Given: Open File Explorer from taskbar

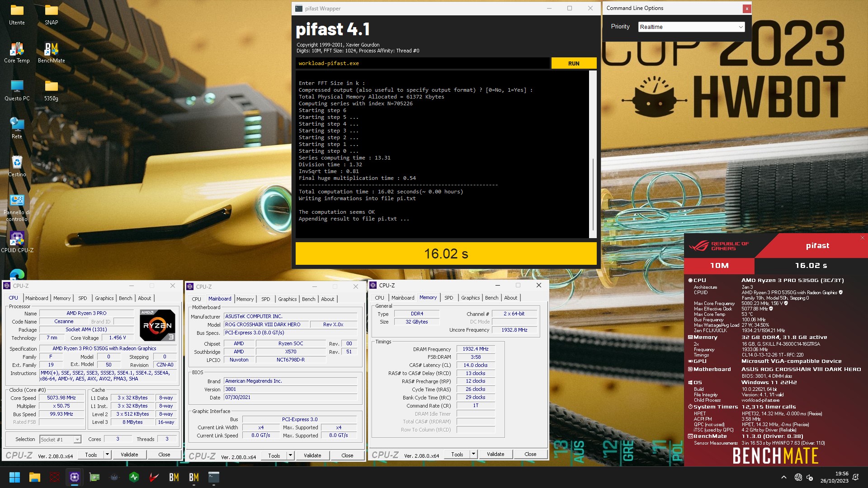Looking at the screenshot, I should click(x=35, y=477).
